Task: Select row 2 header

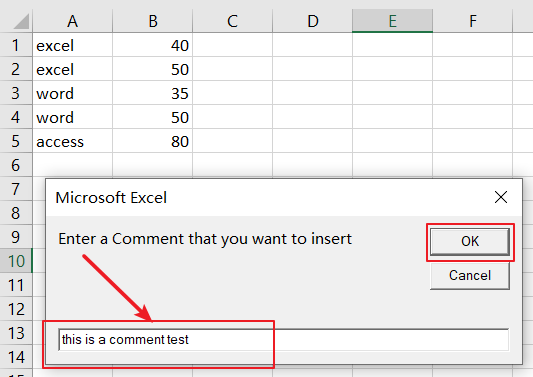Action: [x=16, y=69]
